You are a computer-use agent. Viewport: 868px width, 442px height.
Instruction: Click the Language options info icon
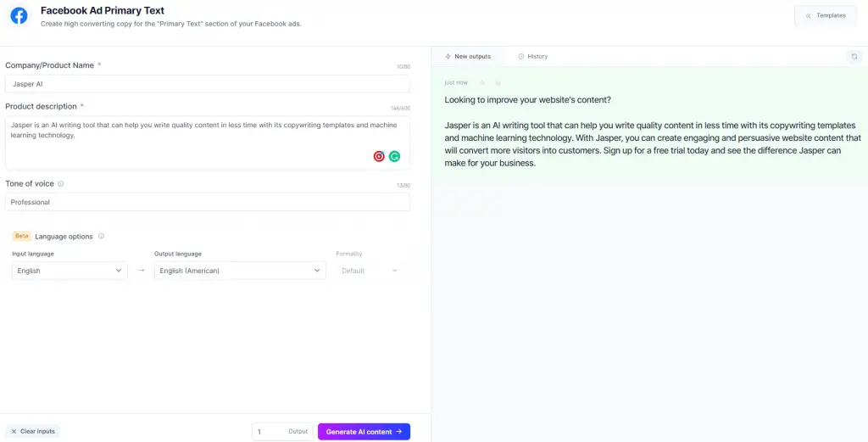click(x=102, y=236)
